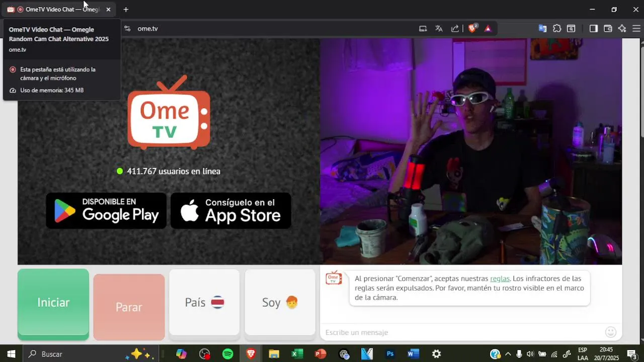644x362 pixels.
Task: Open File Explorer from taskbar
Action: (x=274, y=354)
